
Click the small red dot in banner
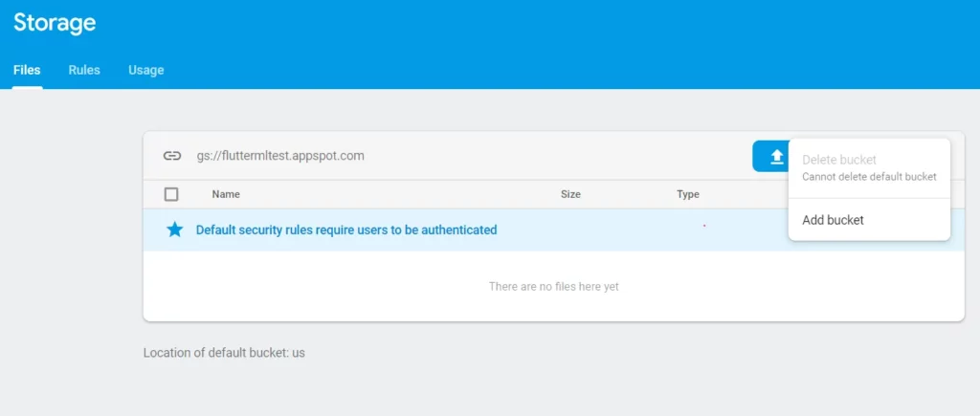704,225
